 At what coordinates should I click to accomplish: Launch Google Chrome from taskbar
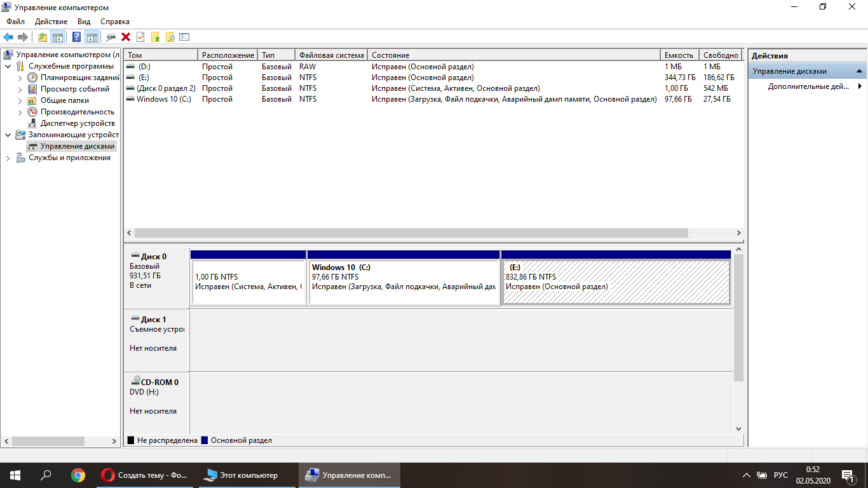(78, 475)
